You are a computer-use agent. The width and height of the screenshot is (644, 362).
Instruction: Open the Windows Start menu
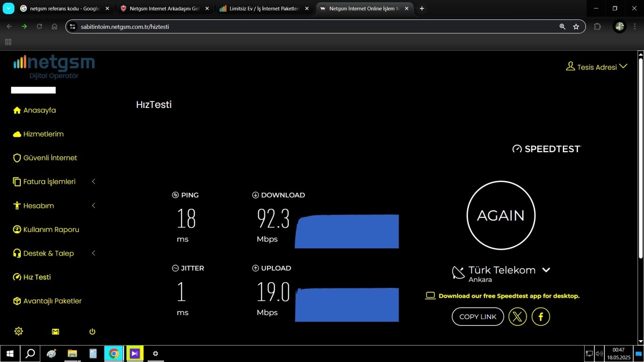(9, 354)
